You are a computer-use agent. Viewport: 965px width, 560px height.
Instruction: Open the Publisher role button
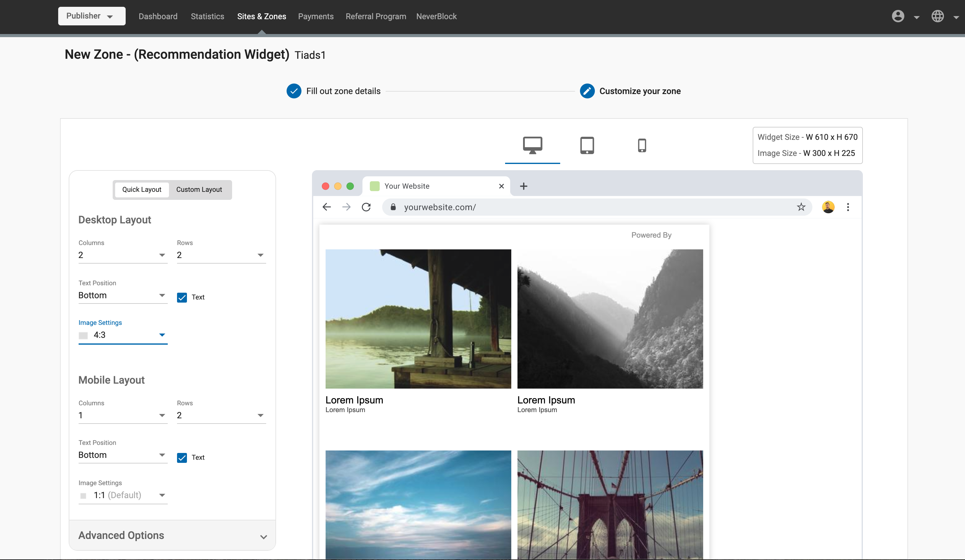coord(92,16)
